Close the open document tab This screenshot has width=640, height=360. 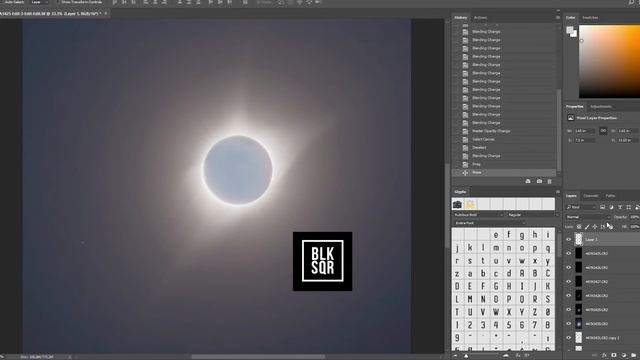106,13
